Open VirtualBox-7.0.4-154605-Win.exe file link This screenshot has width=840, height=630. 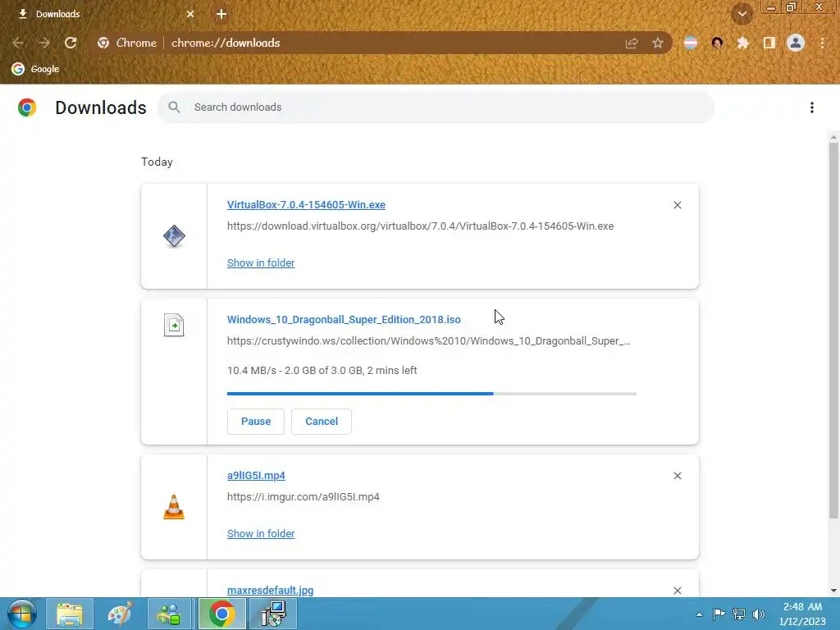[306, 204]
